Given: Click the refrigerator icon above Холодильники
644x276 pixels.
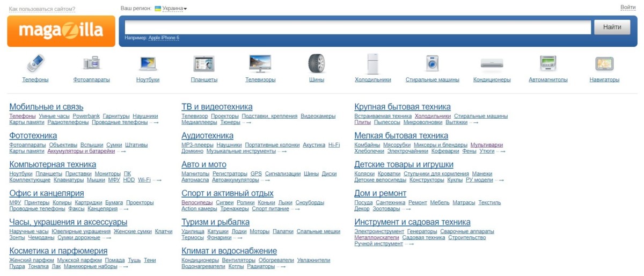Looking at the screenshot, I should click(x=372, y=64).
